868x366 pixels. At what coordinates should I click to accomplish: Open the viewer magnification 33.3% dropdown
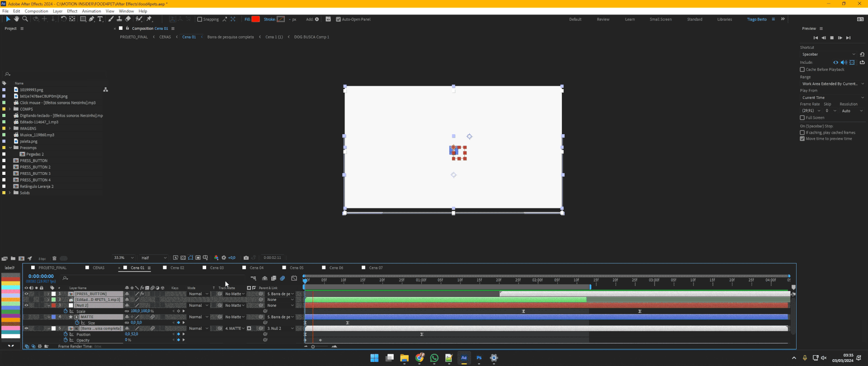(123, 258)
